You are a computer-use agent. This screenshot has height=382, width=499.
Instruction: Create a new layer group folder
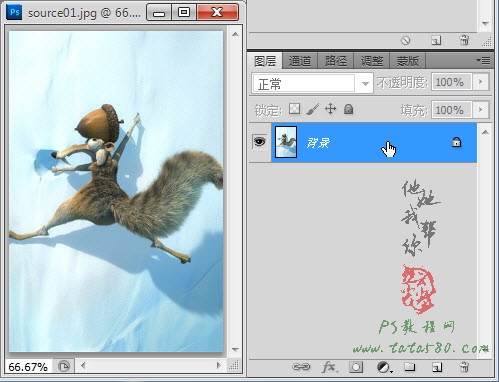click(410, 367)
